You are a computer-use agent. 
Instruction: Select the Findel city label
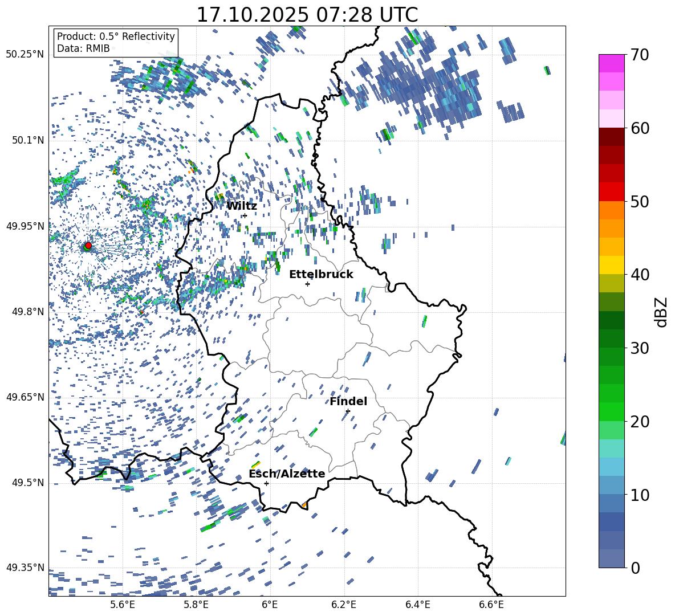point(348,402)
